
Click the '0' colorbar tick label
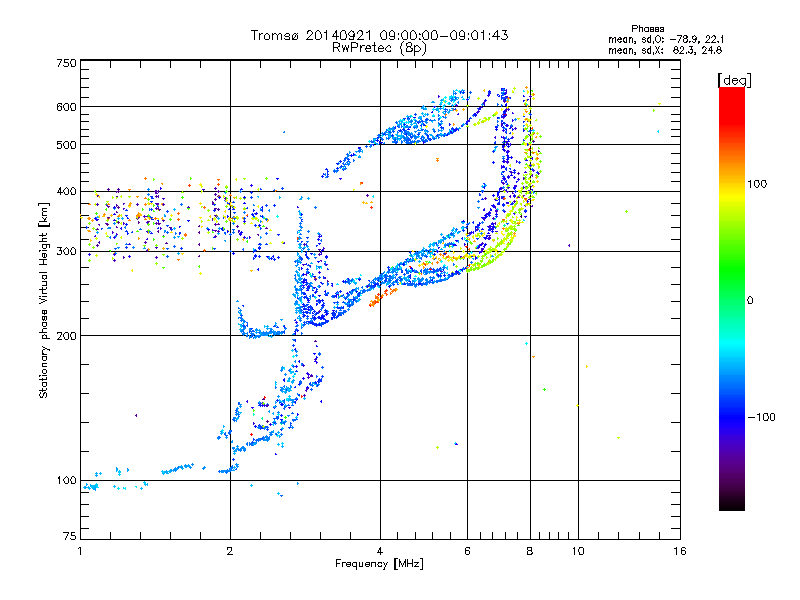tap(750, 300)
